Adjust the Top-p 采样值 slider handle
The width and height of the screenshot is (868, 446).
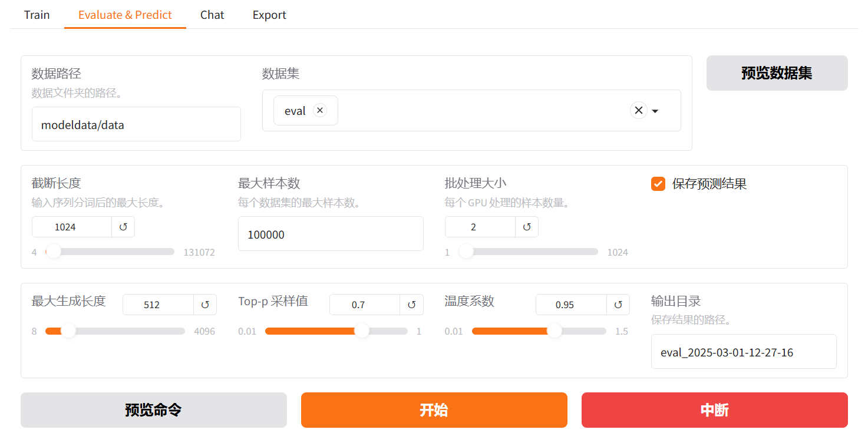click(362, 331)
